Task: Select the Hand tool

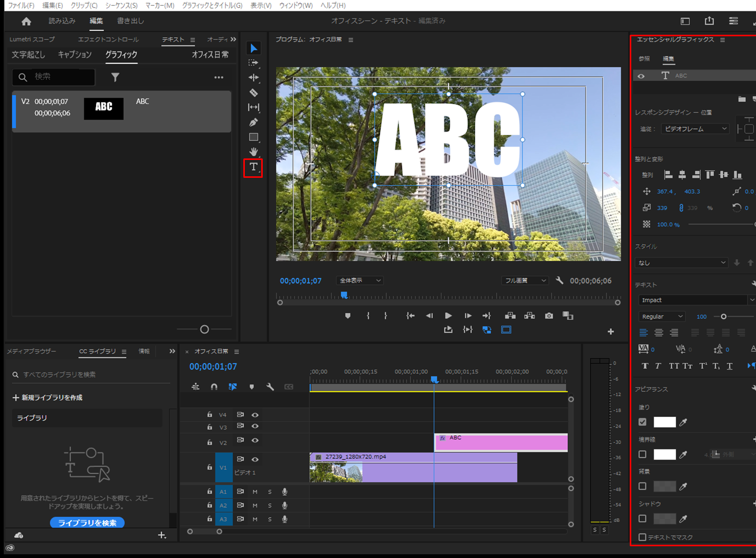Action: coord(254,152)
